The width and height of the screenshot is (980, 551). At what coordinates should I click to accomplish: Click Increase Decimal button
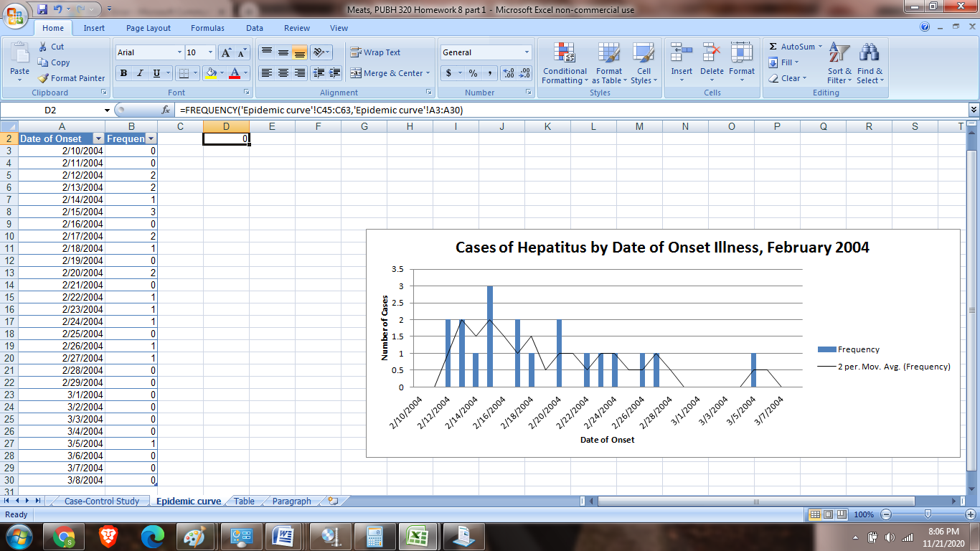(x=509, y=73)
